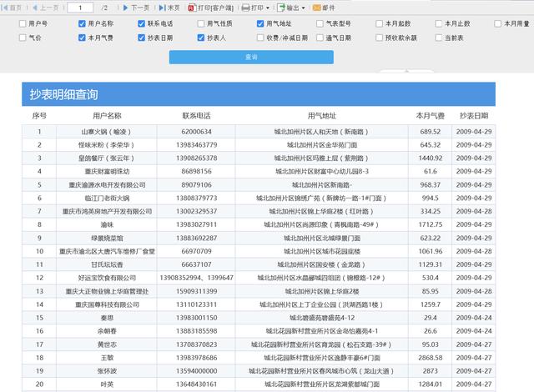Click the 用气地址 column header
The width and height of the screenshot is (534, 392).
(322, 116)
